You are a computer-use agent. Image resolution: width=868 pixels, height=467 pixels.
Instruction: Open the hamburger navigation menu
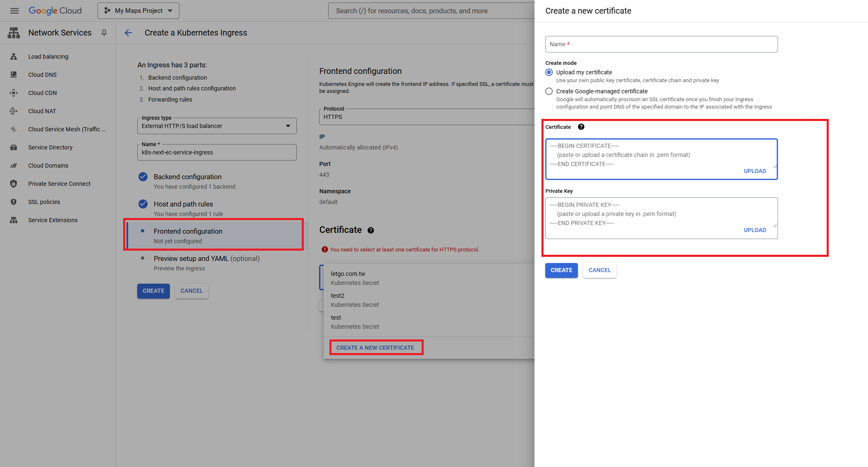pos(14,11)
